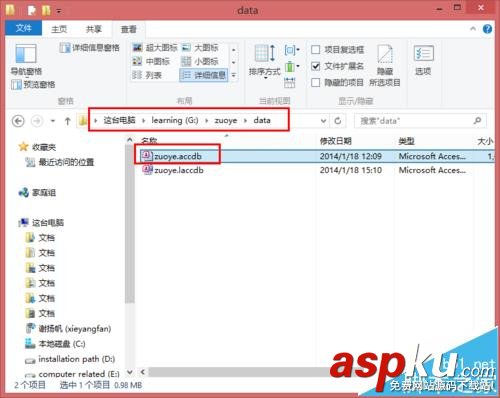This screenshot has height=398, width=500.
Task: Open installation path (D:) drive
Action: pyautogui.click(x=70, y=359)
